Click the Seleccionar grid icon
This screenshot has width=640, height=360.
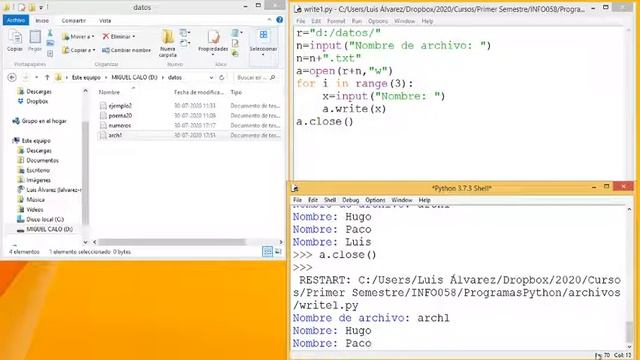[x=263, y=35]
